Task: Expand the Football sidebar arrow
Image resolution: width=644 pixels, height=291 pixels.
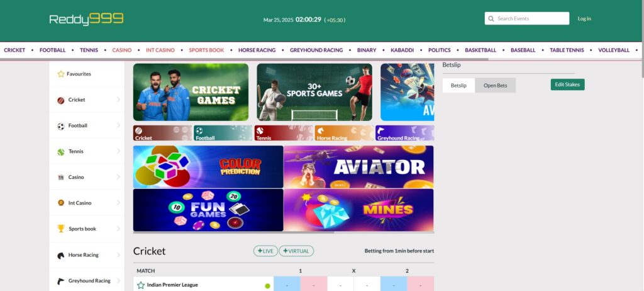Action: pos(118,125)
